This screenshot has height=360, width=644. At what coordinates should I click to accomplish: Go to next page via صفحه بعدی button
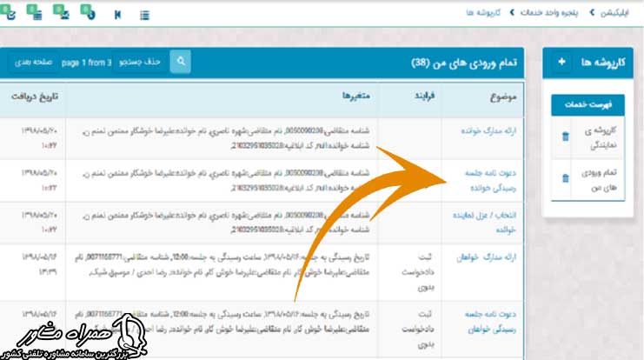pyautogui.click(x=33, y=63)
